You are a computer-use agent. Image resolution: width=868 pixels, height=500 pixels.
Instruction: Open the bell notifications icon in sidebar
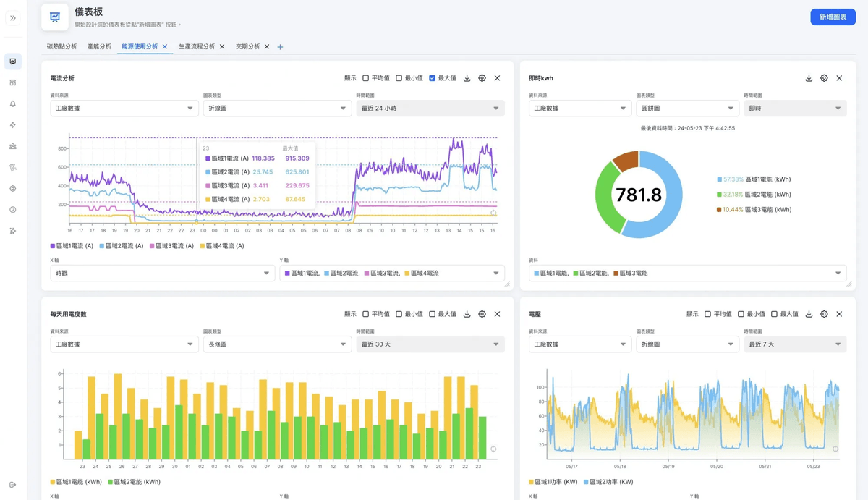(x=13, y=104)
